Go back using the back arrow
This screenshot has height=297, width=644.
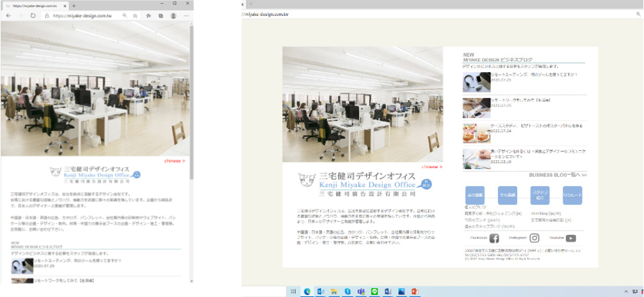tap(7, 15)
